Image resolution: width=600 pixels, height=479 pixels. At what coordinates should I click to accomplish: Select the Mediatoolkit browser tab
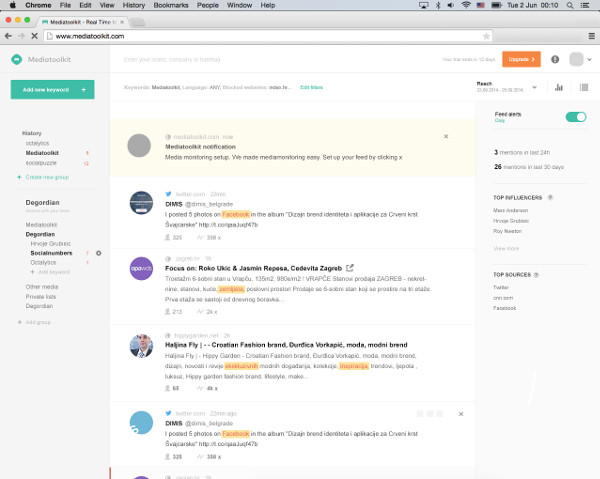(x=82, y=22)
